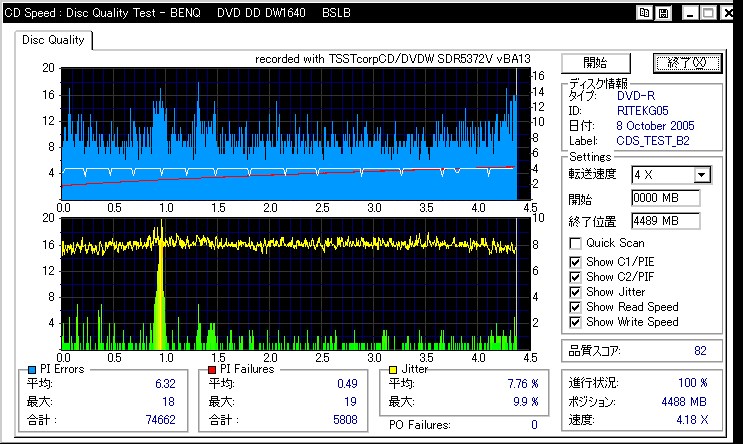Click the save (floppy disk) icon in the title bar
The width and height of the screenshot is (743, 444).
tap(663, 13)
